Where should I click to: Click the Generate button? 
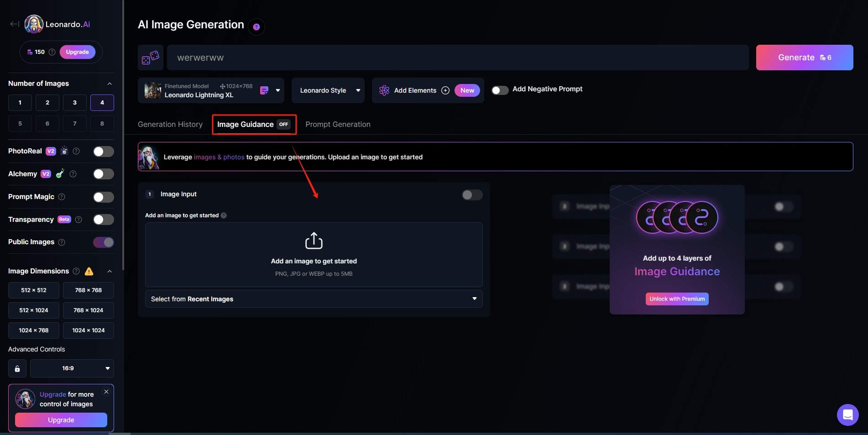tap(804, 58)
